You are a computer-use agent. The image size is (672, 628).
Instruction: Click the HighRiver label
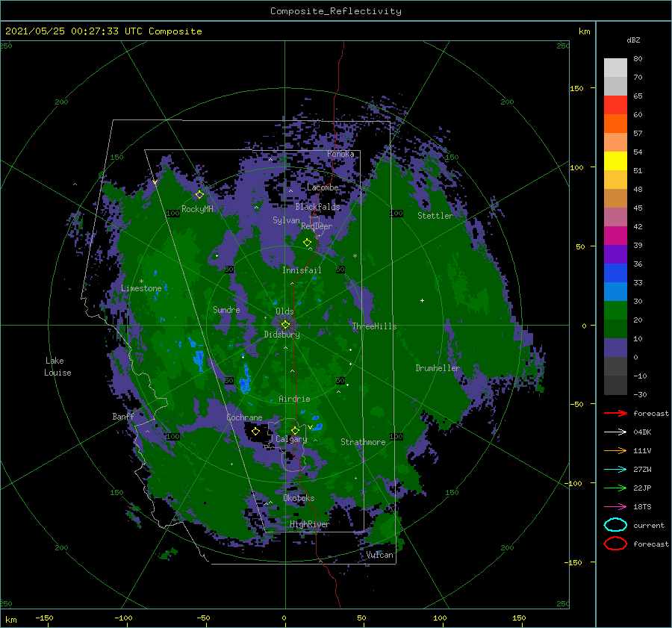[309, 524]
